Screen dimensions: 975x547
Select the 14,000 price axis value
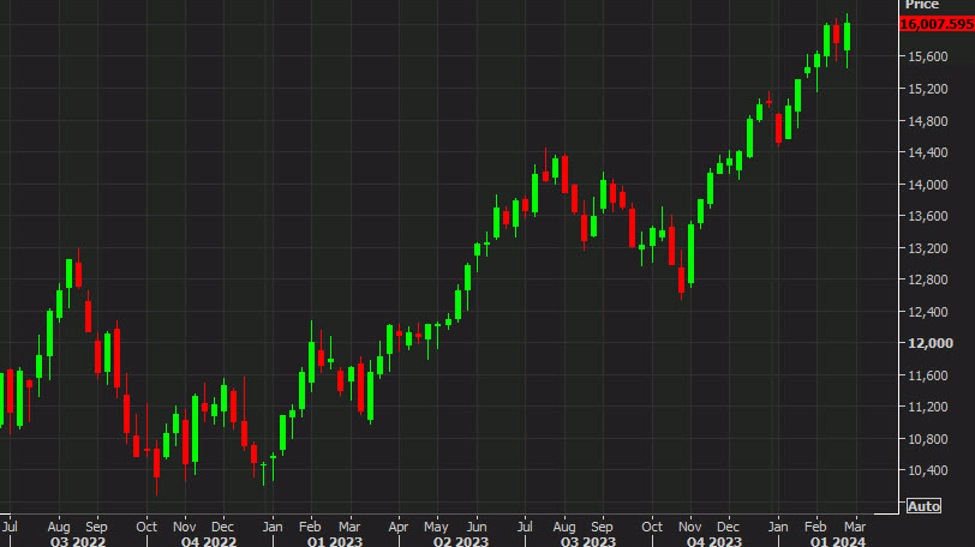[928, 185]
